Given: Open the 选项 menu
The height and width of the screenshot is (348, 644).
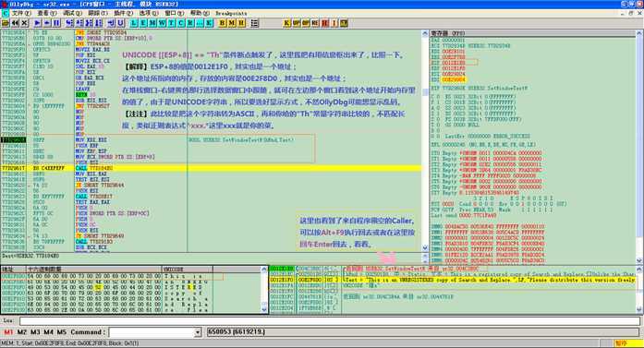Looking at the screenshot, I should tap(149, 13).
